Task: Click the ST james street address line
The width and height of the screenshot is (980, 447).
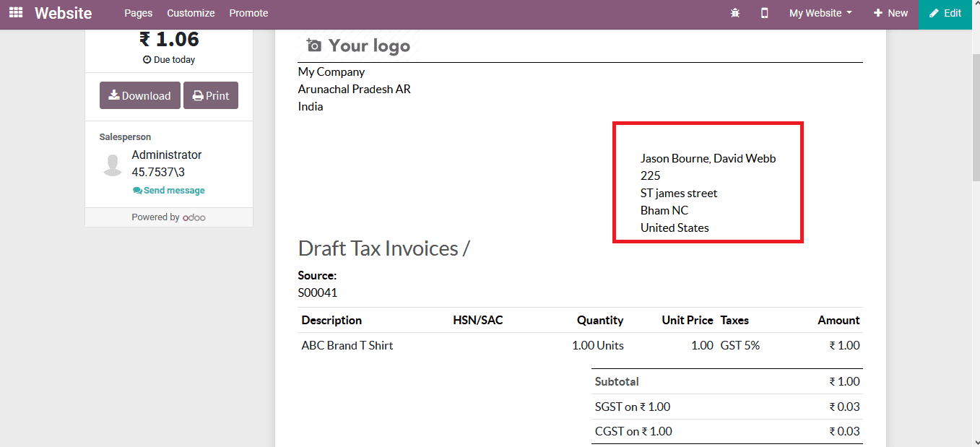Action: [679, 193]
